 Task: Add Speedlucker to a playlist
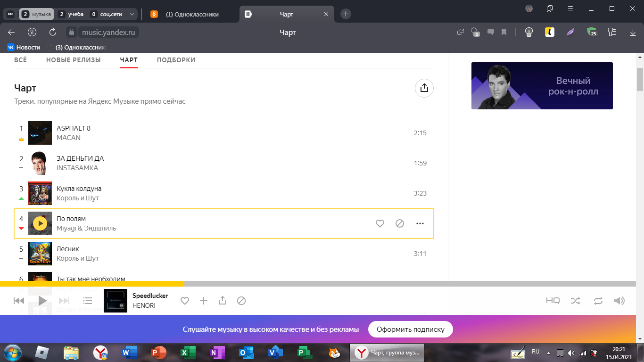coord(204,301)
